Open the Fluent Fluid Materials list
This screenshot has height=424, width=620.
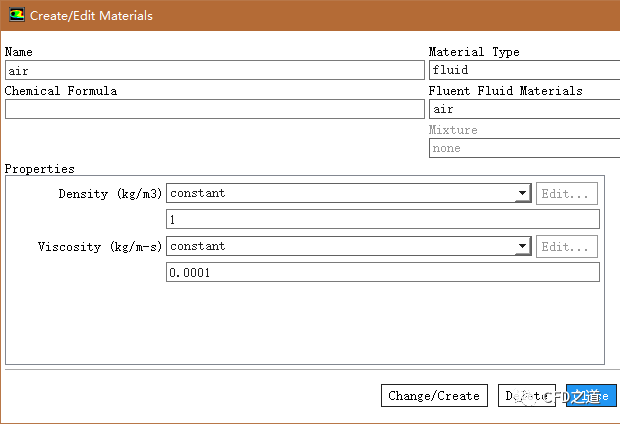coord(523,110)
